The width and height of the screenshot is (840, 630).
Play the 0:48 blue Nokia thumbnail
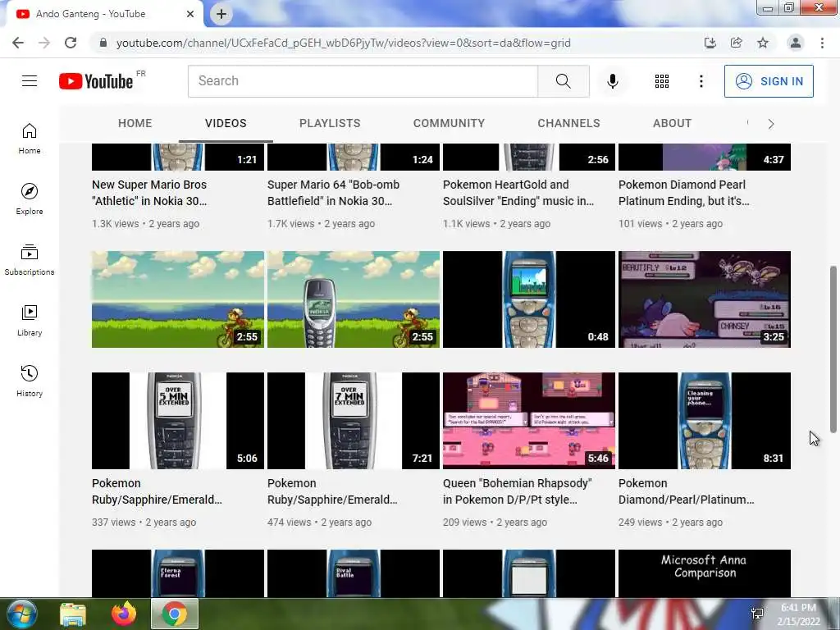coord(529,299)
